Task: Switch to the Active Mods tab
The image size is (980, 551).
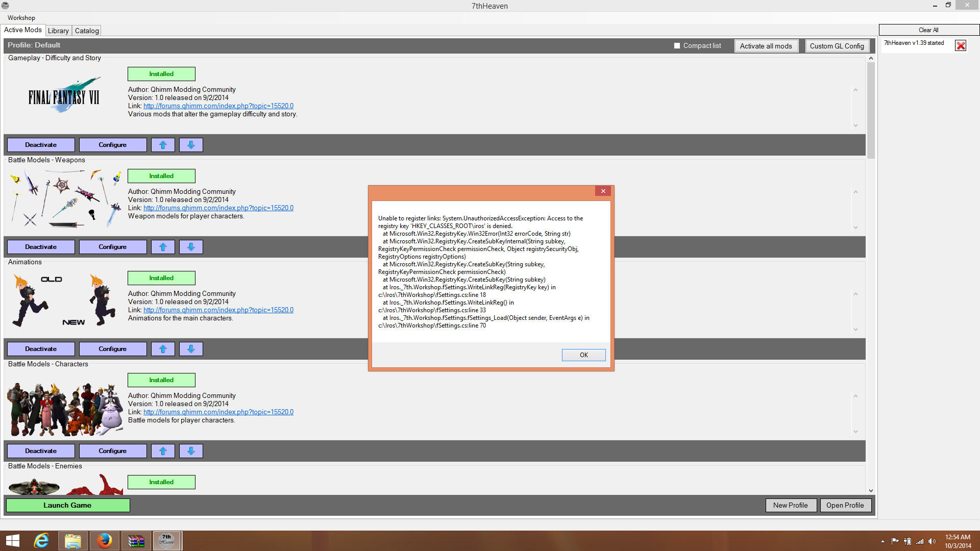Action: pyautogui.click(x=23, y=30)
